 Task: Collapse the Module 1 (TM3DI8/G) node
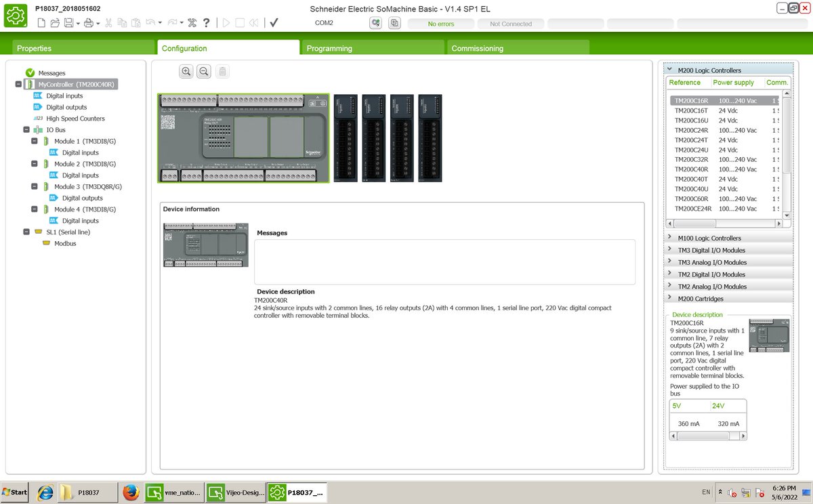pyautogui.click(x=35, y=141)
